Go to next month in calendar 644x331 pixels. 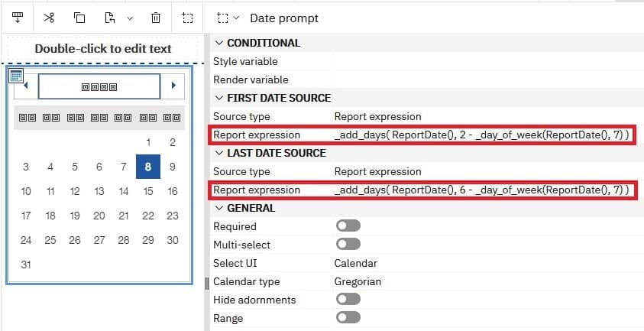point(173,86)
